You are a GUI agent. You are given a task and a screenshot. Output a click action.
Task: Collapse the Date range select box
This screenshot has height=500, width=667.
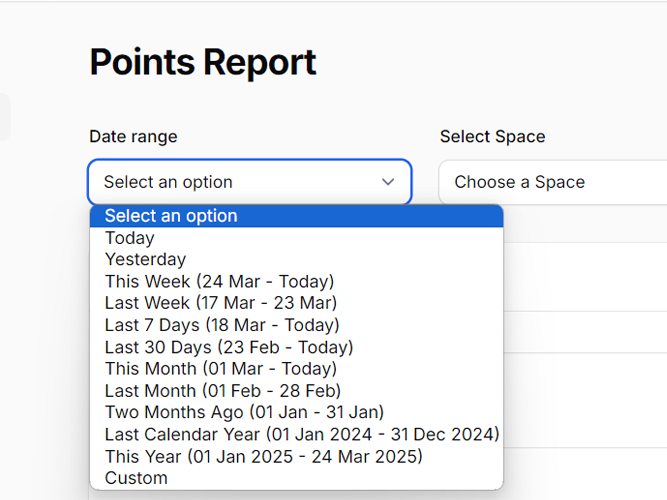point(250,182)
